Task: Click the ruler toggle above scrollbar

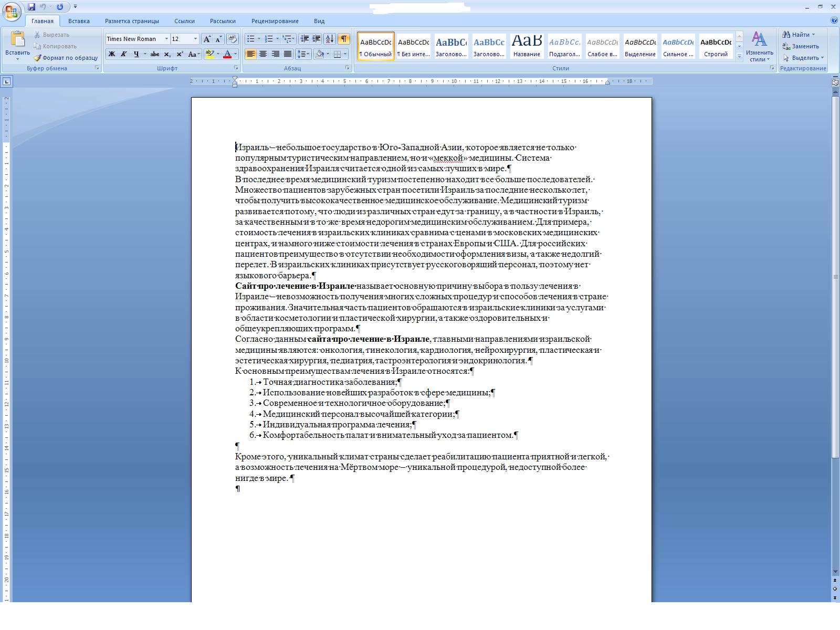Action: (835, 82)
